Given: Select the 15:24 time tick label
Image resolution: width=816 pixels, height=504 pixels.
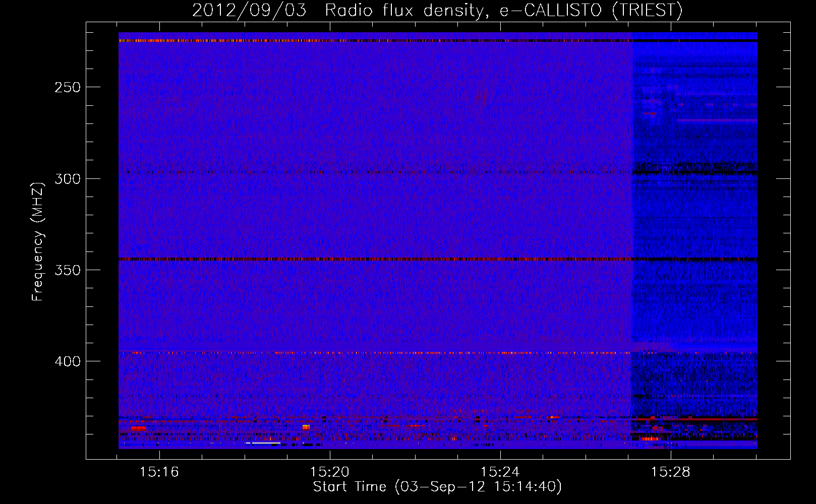Looking at the screenshot, I should 500,472.
